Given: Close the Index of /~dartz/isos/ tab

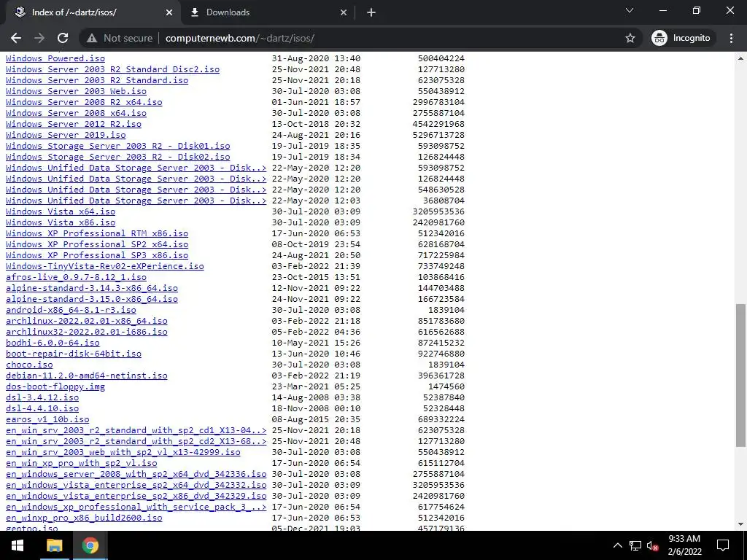Looking at the screenshot, I should tap(169, 12).
